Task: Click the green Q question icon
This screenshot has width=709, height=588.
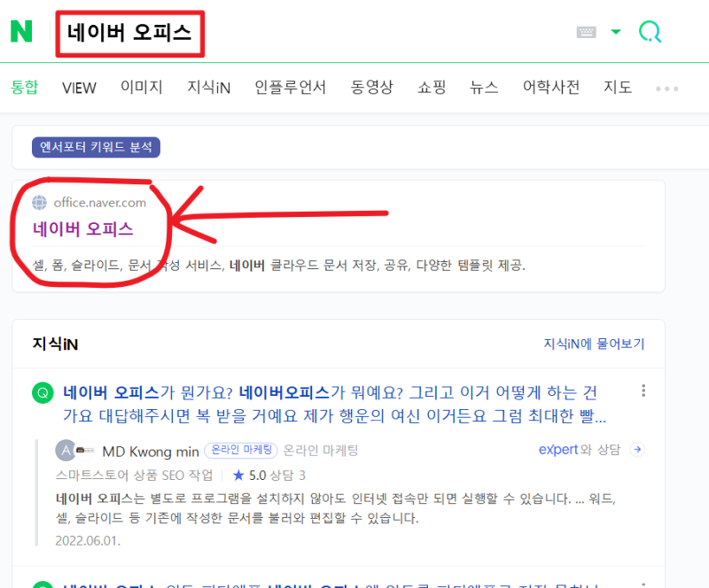Action: click(x=43, y=393)
